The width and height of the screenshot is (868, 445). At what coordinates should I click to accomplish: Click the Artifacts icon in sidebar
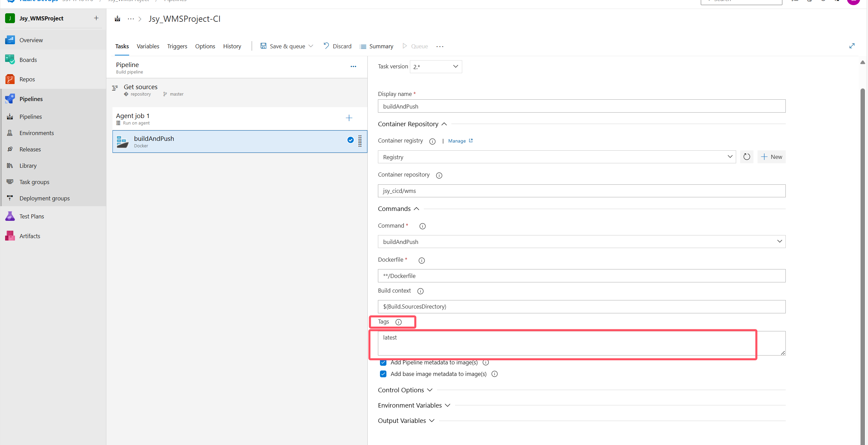[10, 236]
